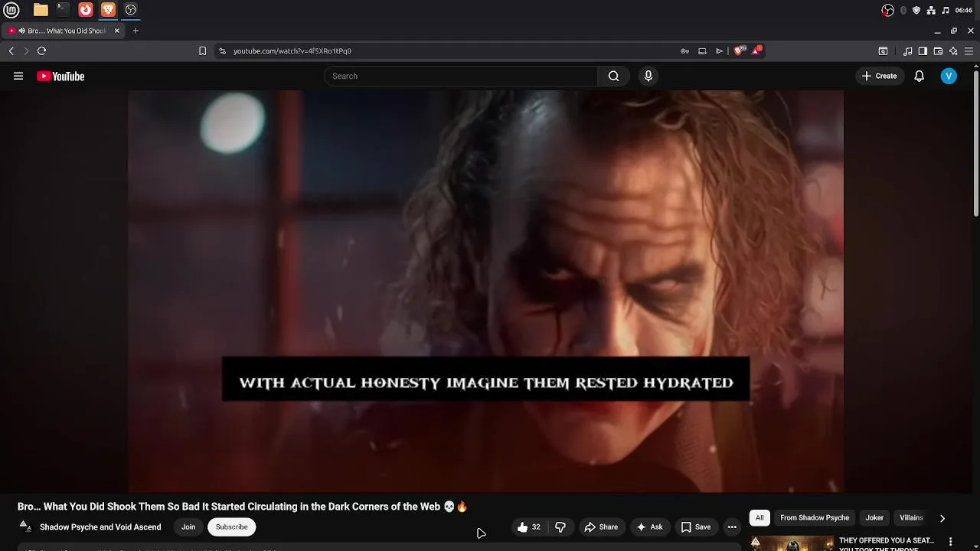Screen dimensions: 980x551
Task: Click the Ask button
Action: click(649, 527)
